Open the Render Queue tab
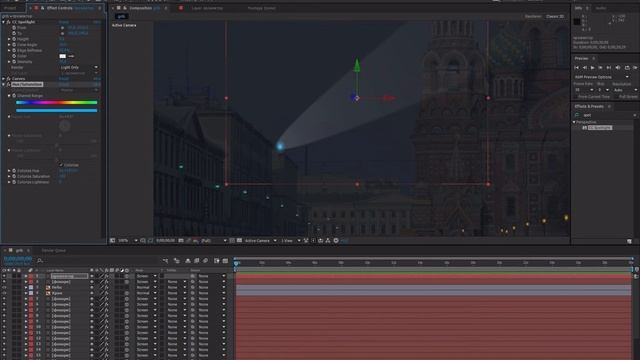 (x=53, y=251)
